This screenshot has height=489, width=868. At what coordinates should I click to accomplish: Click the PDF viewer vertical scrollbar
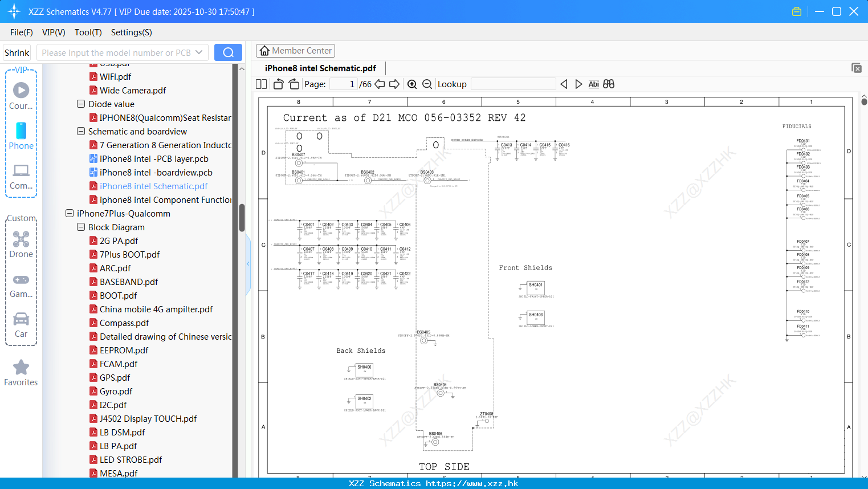(x=864, y=101)
